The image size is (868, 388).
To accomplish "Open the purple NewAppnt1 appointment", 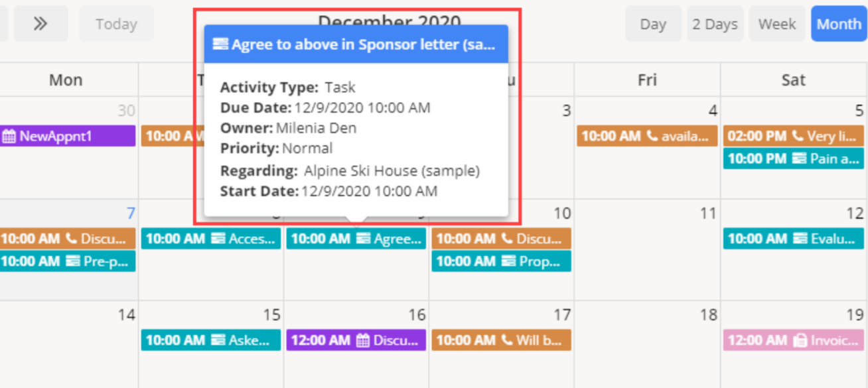I will click(x=66, y=137).
